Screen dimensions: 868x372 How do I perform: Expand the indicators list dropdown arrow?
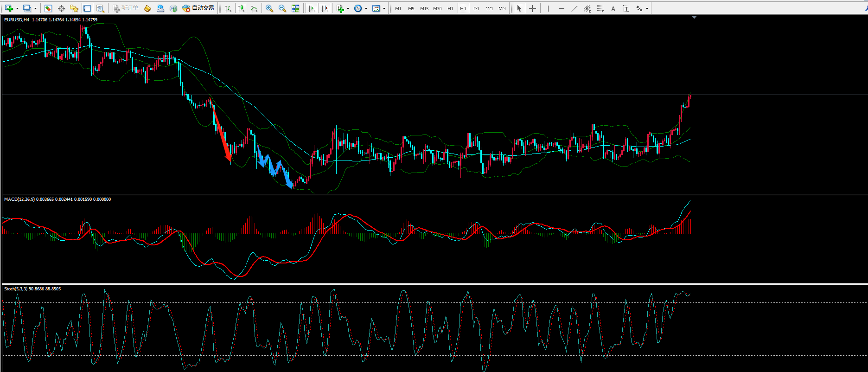click(348, 8)
